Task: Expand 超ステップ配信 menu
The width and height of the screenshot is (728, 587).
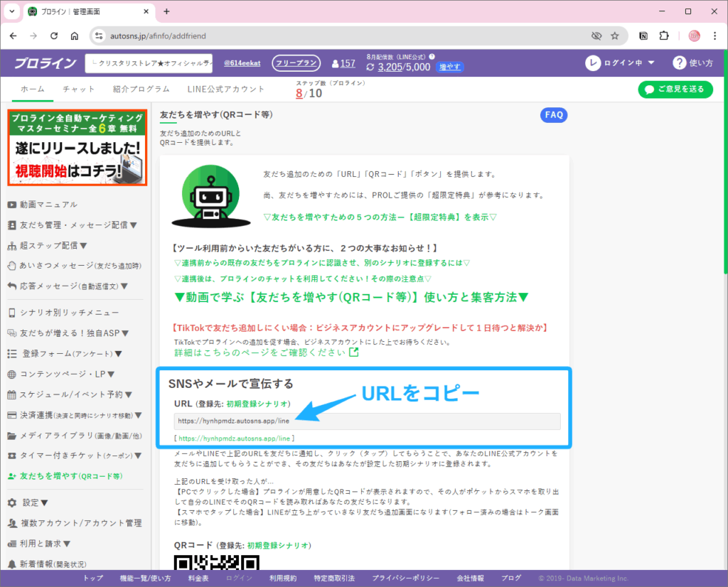Action: (48, 245)
